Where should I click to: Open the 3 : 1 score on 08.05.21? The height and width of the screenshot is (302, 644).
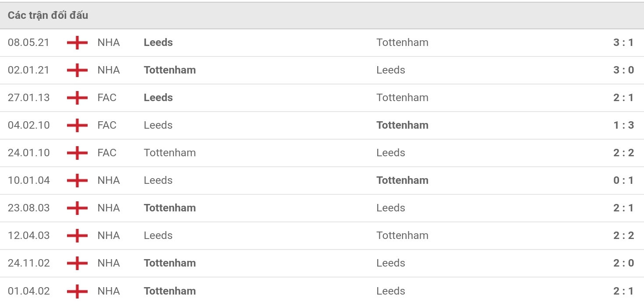coord(623,42)
